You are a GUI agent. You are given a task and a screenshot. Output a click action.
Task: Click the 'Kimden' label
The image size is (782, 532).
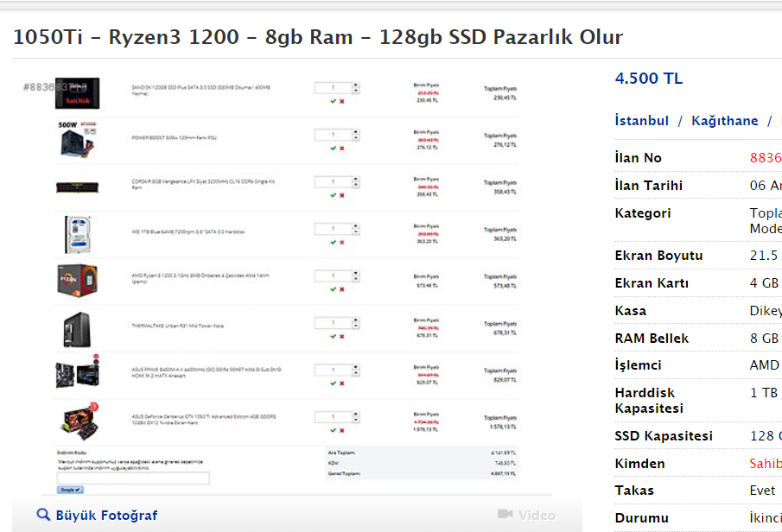click(639, 464)
